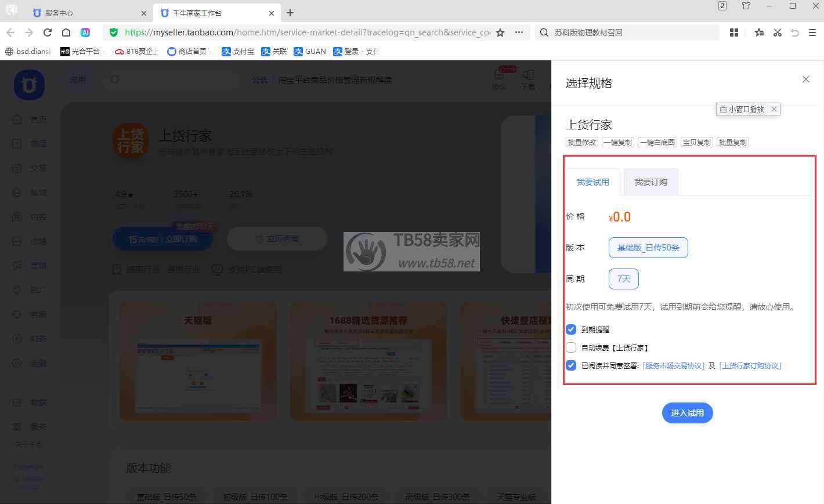Open the extensions grid icon
The height and width of the screenshot is (504, 824).
point(734,32)
